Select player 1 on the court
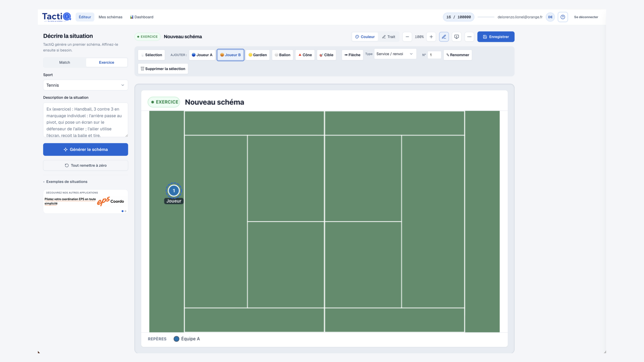644x362 pixels. pyautogui.click(x=174, y=191)
